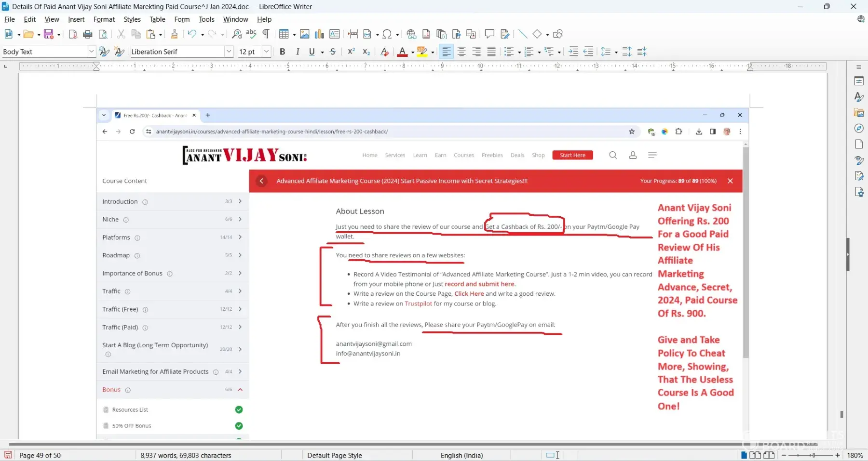Toggle Italic formatting
The height and width of the screenshot is (461, 868).
(x=298, y=52)
